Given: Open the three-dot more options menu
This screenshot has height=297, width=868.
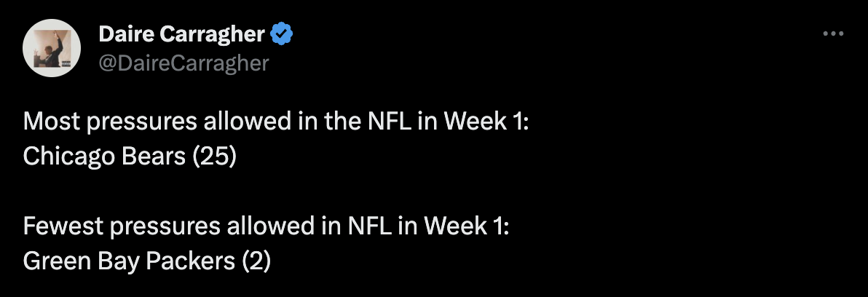Looking at the screenshot, I should (833, 33).
